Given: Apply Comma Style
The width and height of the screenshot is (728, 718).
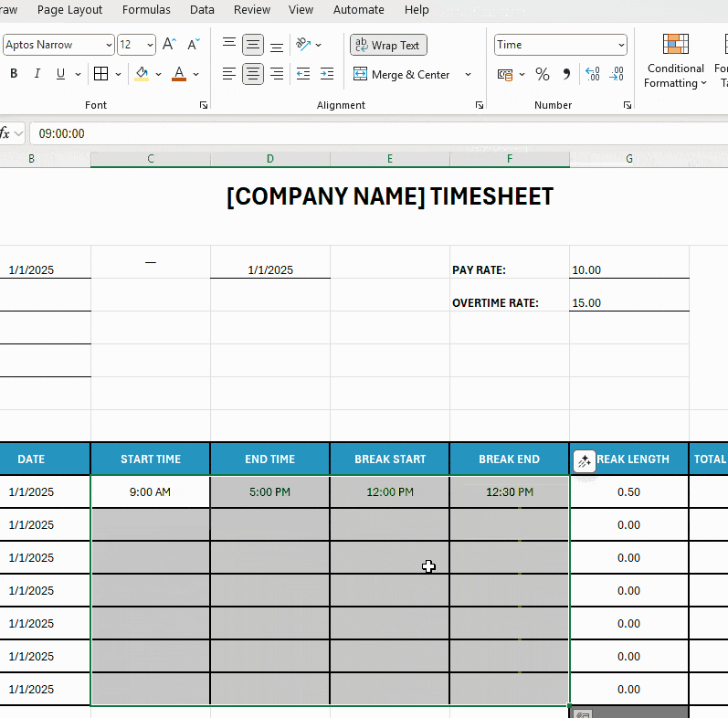Looking at the screenshot, I should point(566,74).
